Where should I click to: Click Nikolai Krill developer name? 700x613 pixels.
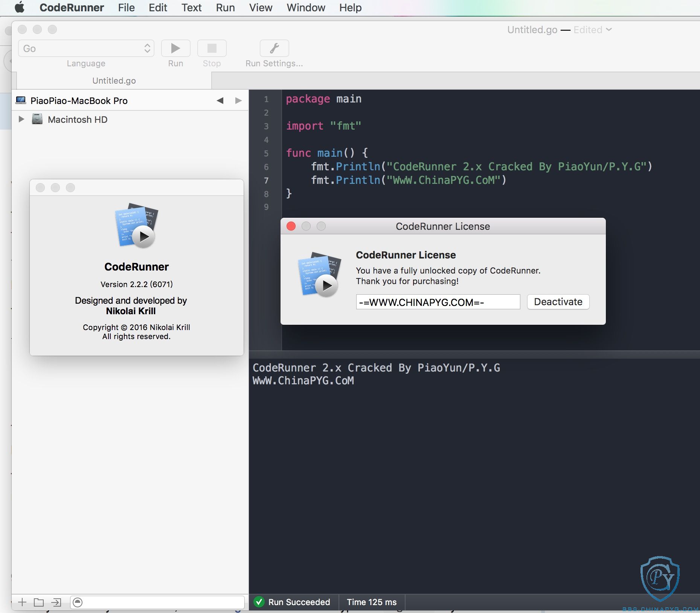(131, 311)
